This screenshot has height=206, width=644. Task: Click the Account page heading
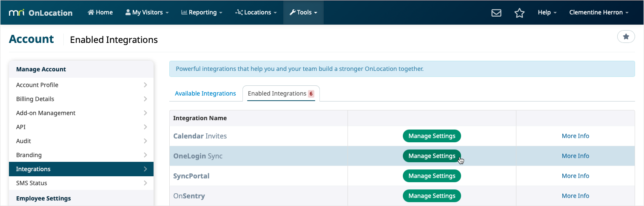click(31, 39)
